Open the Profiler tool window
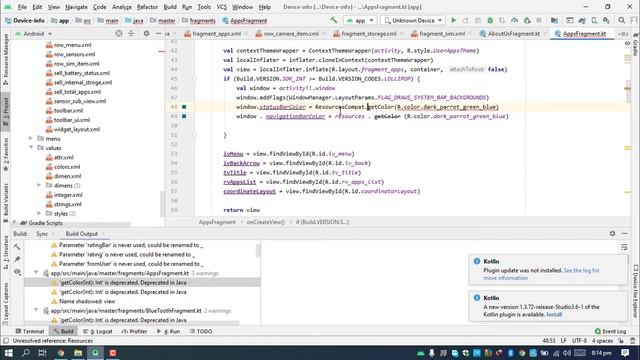 point(134,331)
